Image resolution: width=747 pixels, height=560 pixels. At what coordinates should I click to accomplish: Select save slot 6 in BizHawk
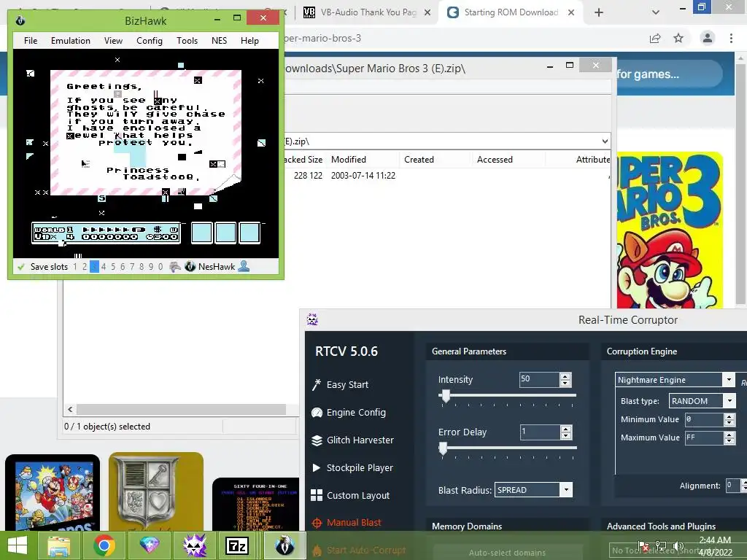[123, 267]
